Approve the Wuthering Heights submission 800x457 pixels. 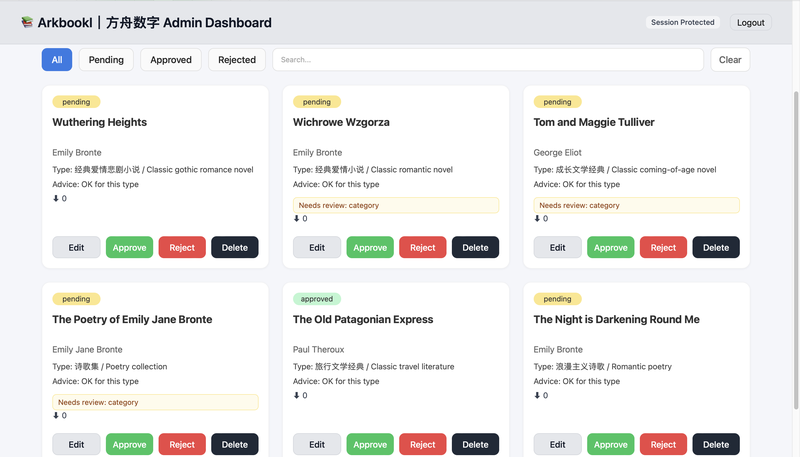tap(129, 247)
